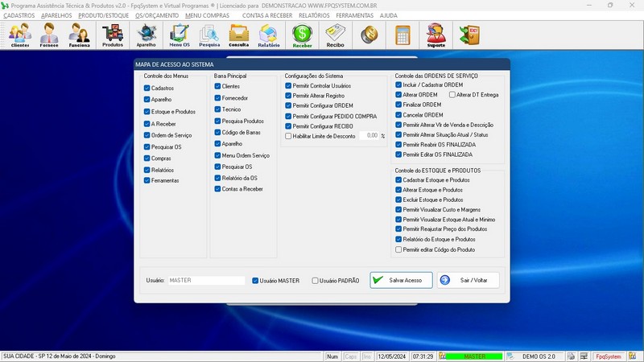This screenshot has width=644, height=362.
Task: Enable Habilitar Limite de Desconto checkbox
Action: [289, 136]
